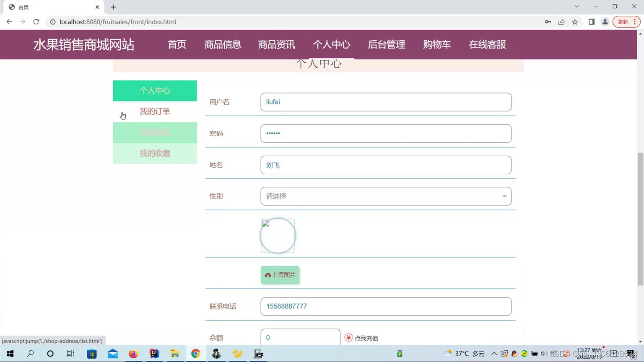Click the 水果销售商城网站 site title
The width and height of the screenshot is (644, 362).
point(84,44)
